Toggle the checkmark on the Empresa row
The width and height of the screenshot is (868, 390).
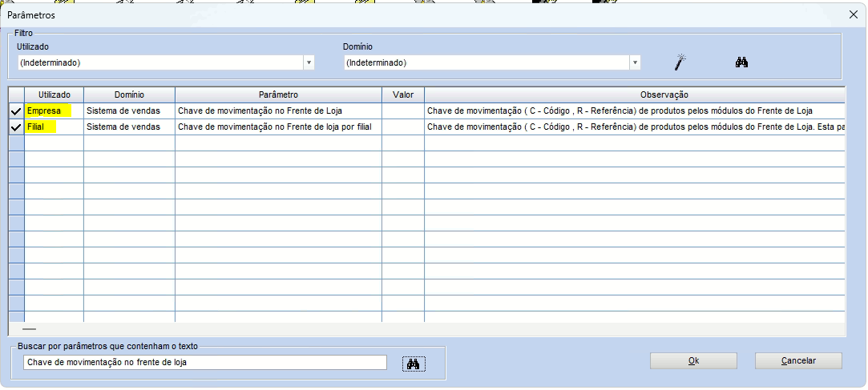coord(16,111)
